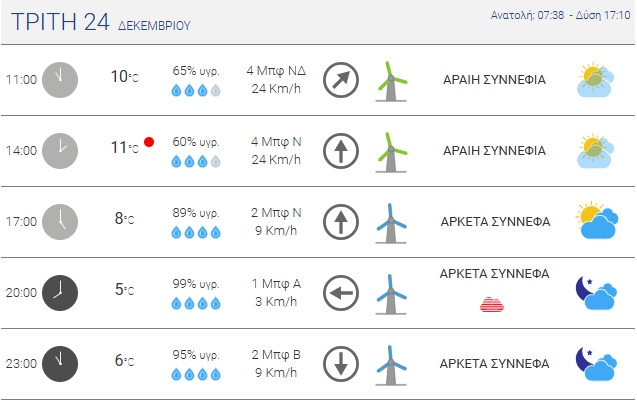Click the dark 20:00 clock icon
Screen dimensions: 637x400
[x=60, y=293]
